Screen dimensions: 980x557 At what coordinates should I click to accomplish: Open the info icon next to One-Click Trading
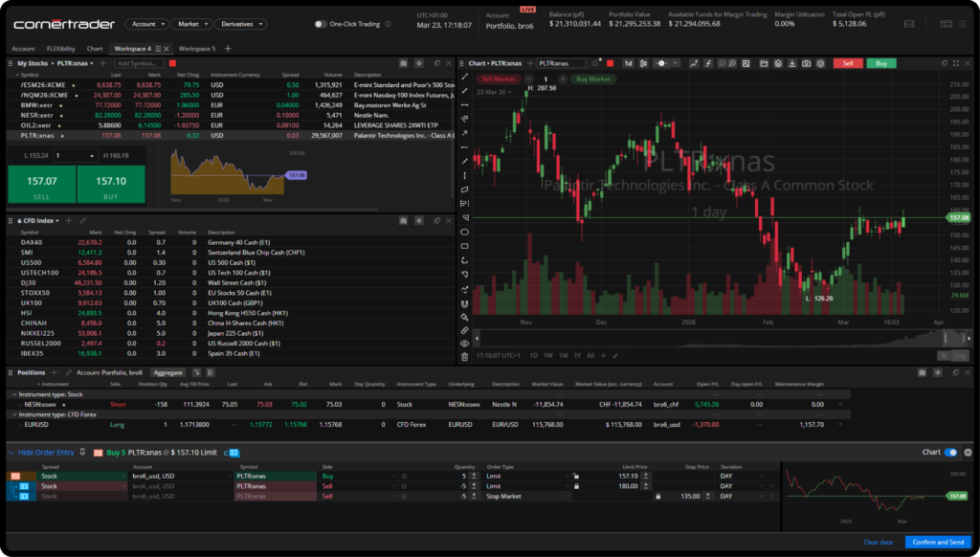(388, 24)
